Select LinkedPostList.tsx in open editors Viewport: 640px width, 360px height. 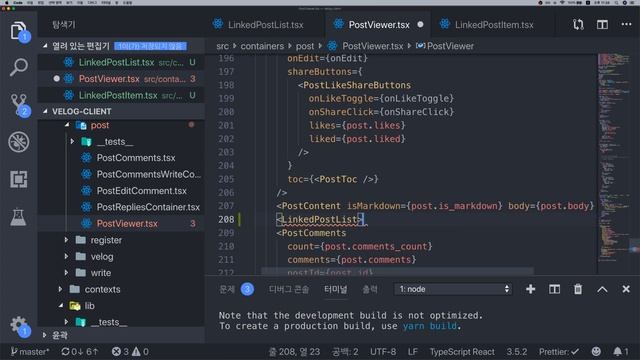tap(121, 62)
